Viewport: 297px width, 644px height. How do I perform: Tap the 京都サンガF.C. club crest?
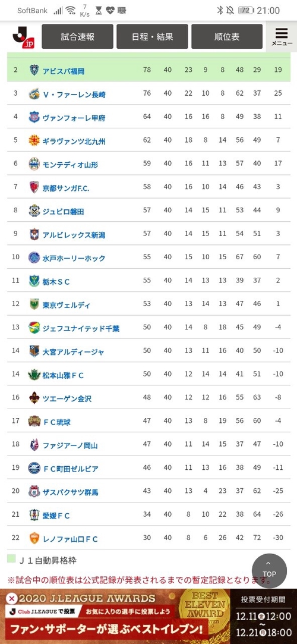[x=34, y=188]
